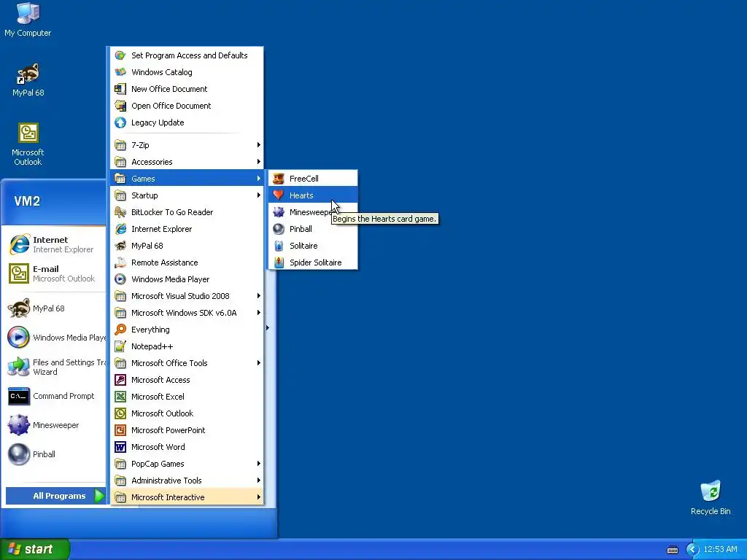
Task: Open MyPal 68 from recent programs list
Action: (55, 308)
